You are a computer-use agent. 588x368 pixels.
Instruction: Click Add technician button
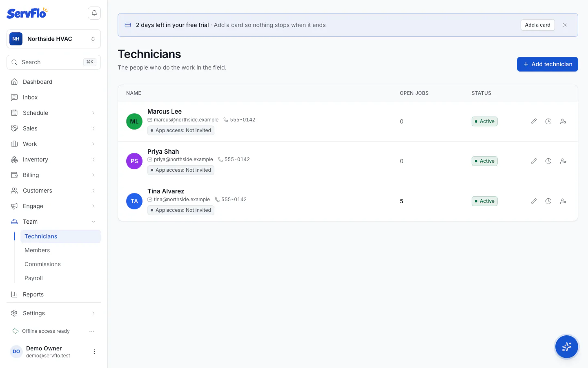pyautogui.click(x=548, y=64)
